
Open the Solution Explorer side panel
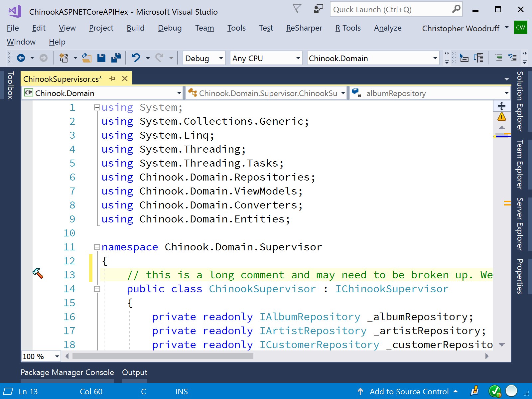[520, 101]
